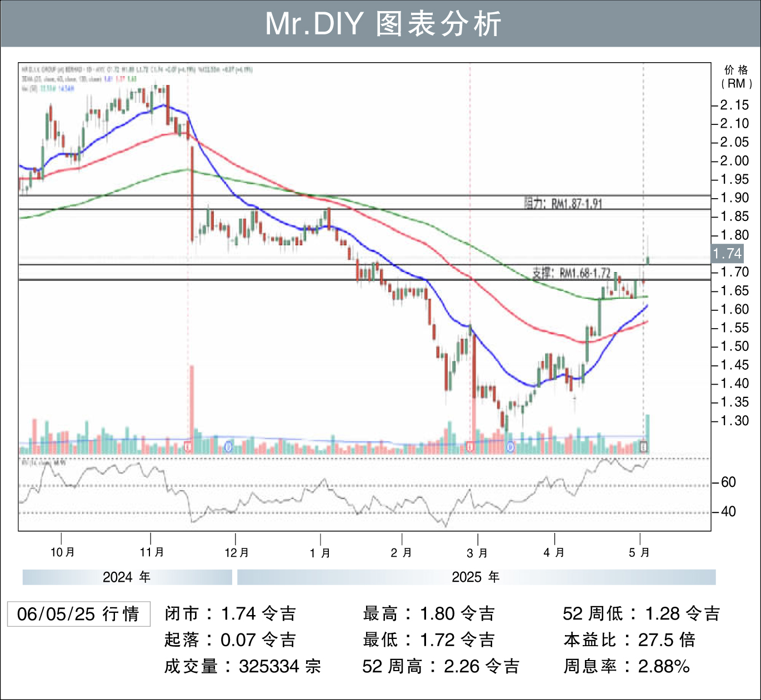Click the gray event marker at 5月

pyautogui.click(x=643, y=446)
